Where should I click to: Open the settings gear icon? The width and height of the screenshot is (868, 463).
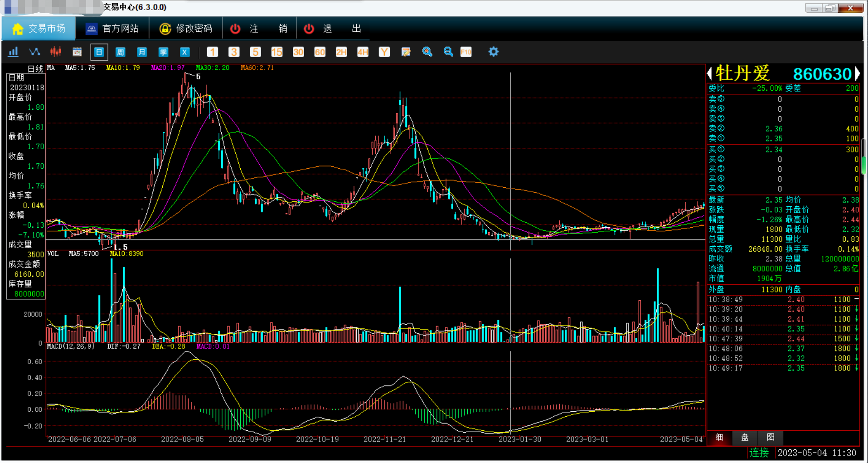point(493,52)
